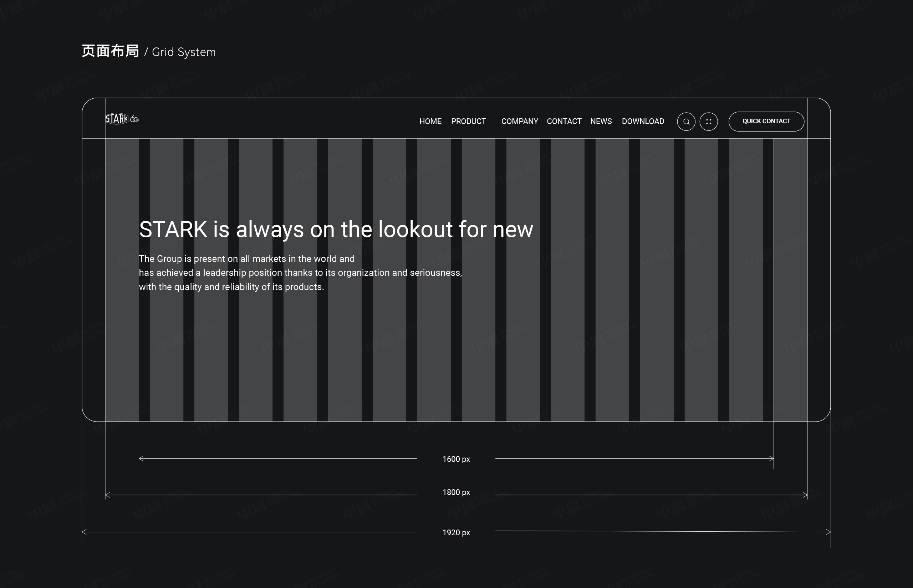Open the DOWNLOAD nav item
The width and height of the screenshot is (913, 588).
tap(643, 122)
